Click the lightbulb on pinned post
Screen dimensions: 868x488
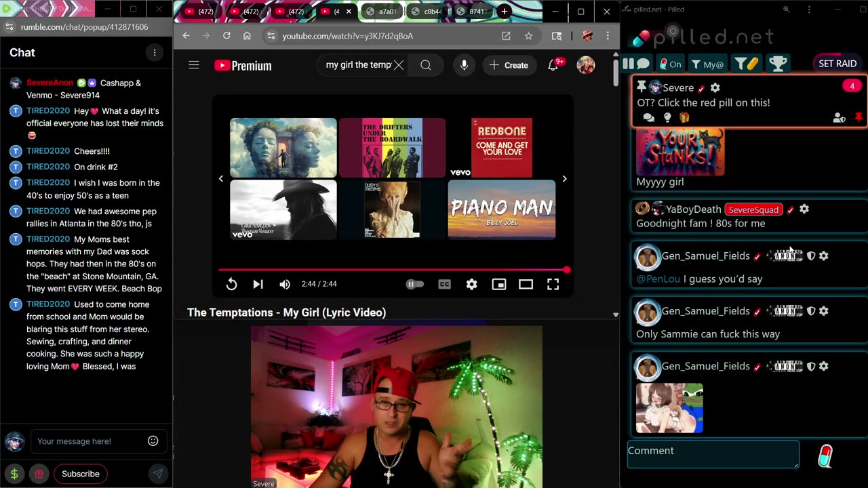click(667, 118)
